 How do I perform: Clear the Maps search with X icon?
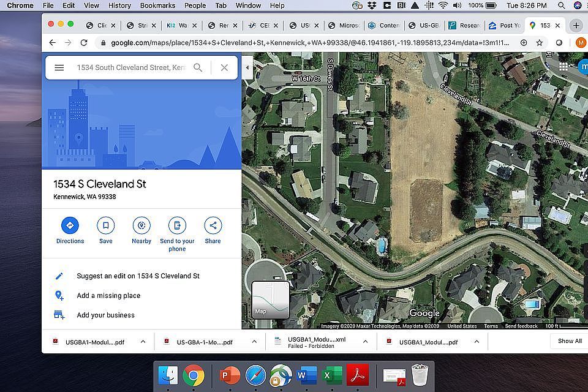click(224, 67)
